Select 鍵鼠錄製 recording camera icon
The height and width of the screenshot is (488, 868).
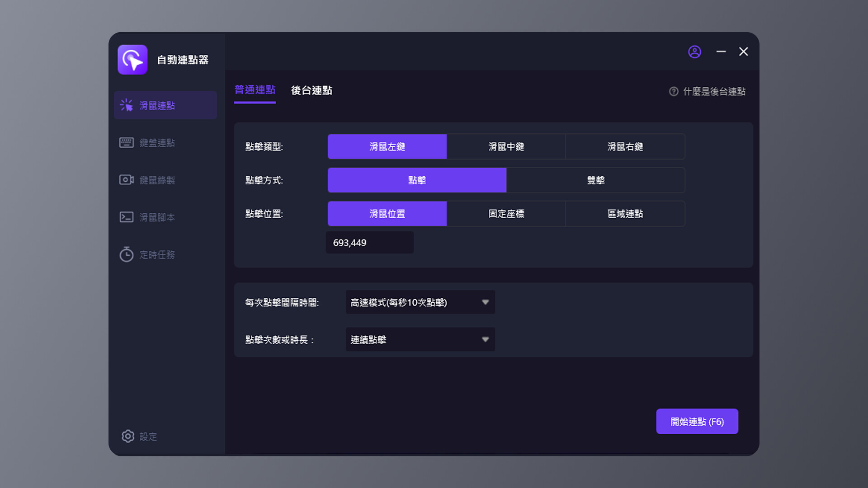click(x=127, y=180)
